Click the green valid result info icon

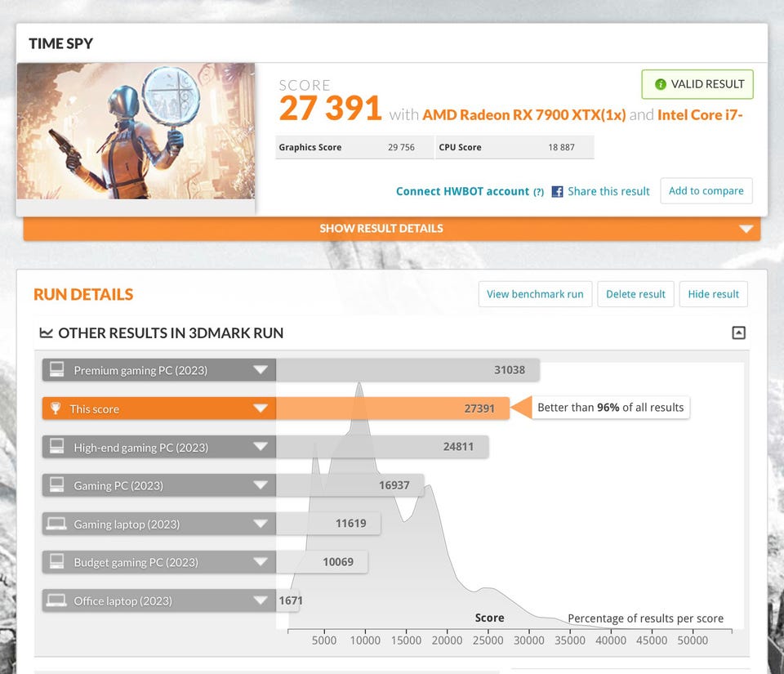(x=660, y=84)
